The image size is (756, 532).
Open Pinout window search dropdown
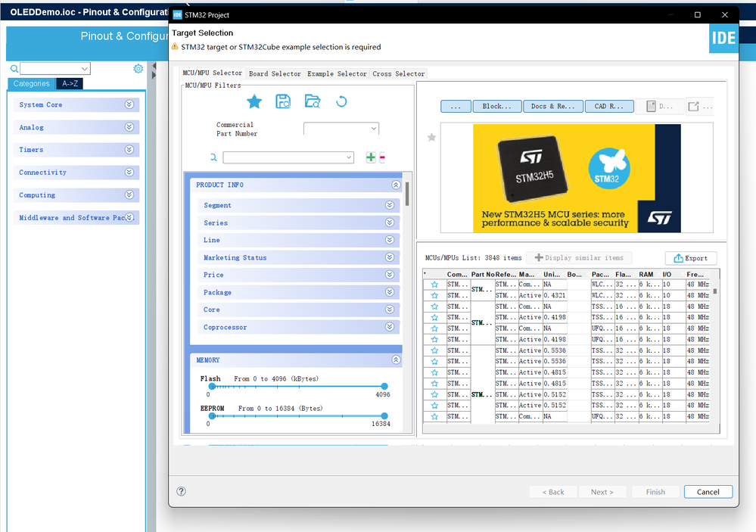84,69
